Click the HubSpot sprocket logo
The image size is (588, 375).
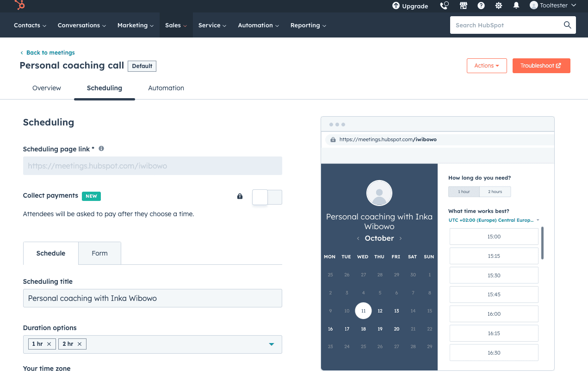19,5
